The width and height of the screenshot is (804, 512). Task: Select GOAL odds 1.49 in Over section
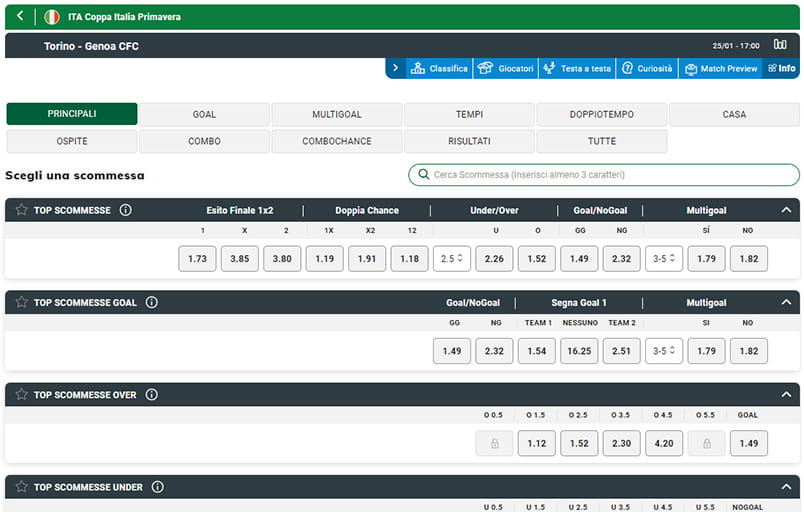pyautogui.click(x=749, y=443)
